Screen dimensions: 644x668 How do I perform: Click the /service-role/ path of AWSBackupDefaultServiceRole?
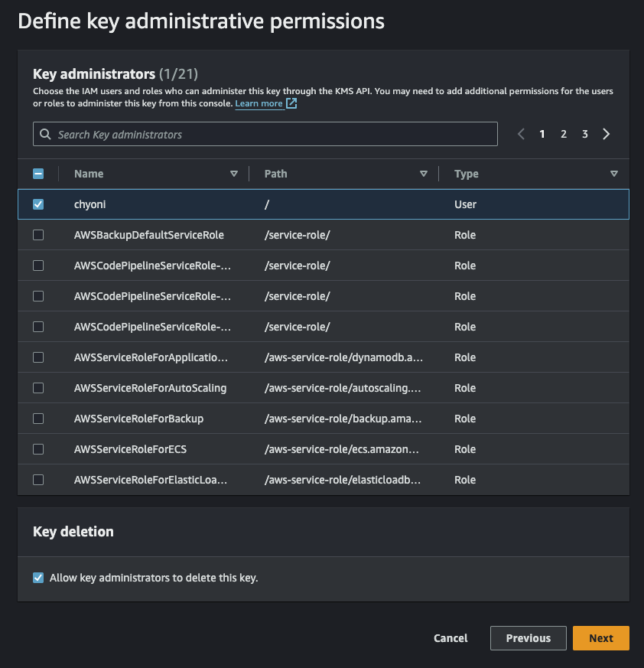point(298,235)
